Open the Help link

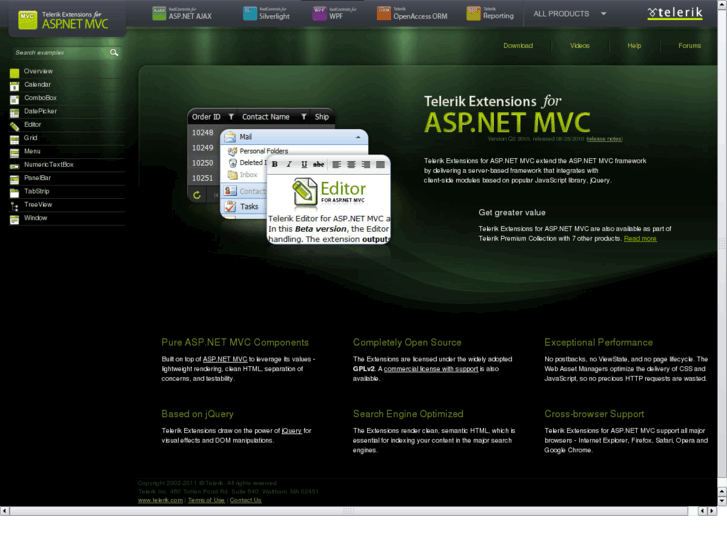click(x=634, y=45)
